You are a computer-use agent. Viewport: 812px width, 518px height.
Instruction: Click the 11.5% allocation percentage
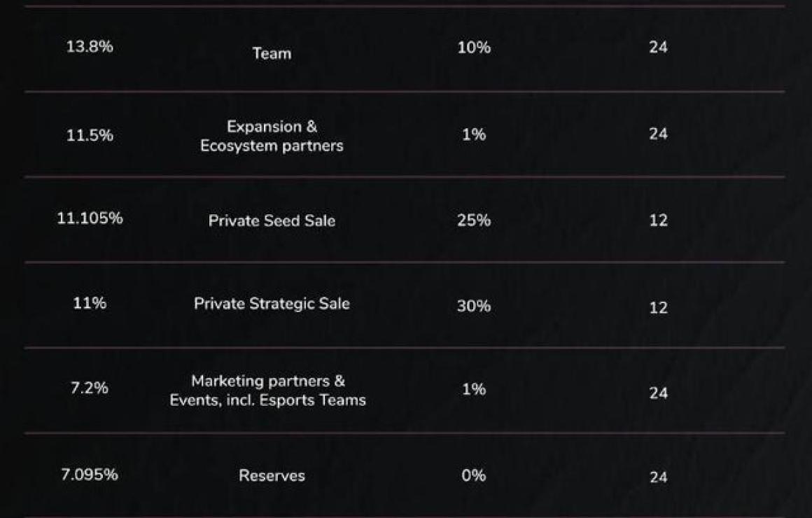(x=90, y=135)
